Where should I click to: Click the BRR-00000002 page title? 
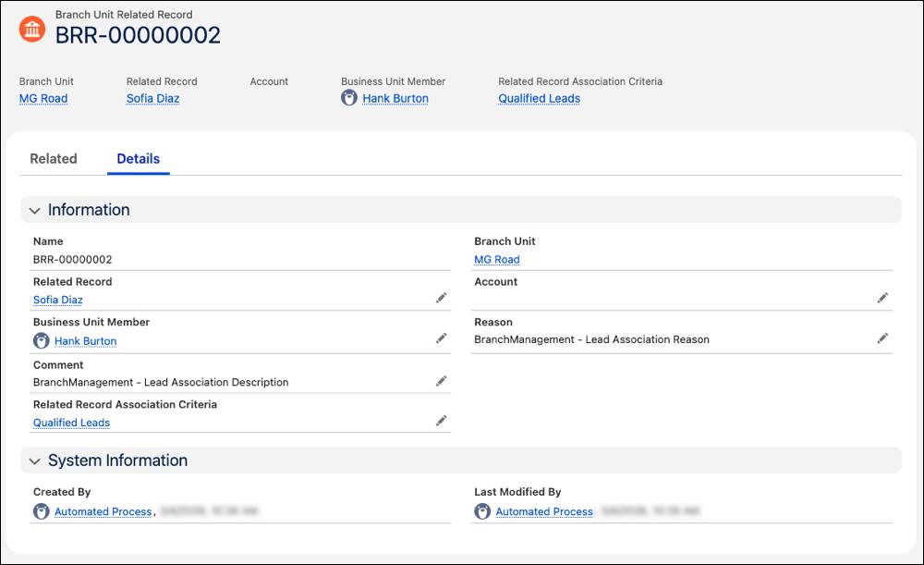pos(138,35)
